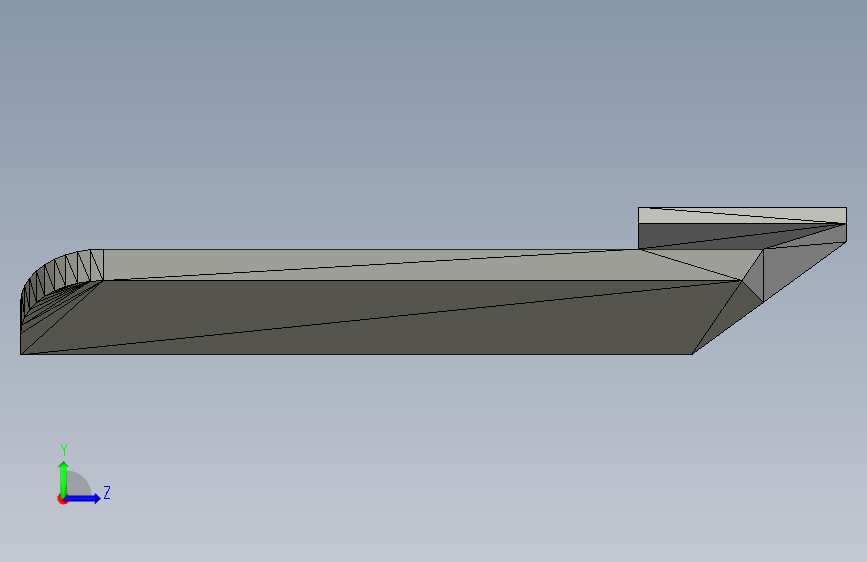Click the green Y axis arrow of the triad

click(64, 478)
